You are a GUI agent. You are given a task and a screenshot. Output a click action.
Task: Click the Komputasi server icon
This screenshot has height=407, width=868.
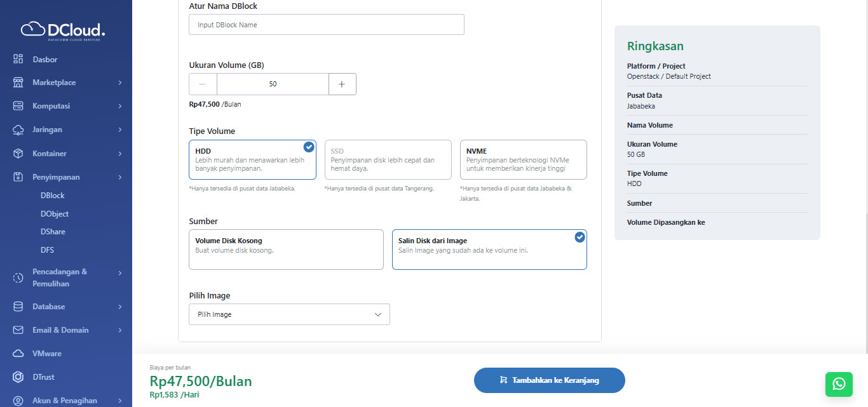point(18,106)
